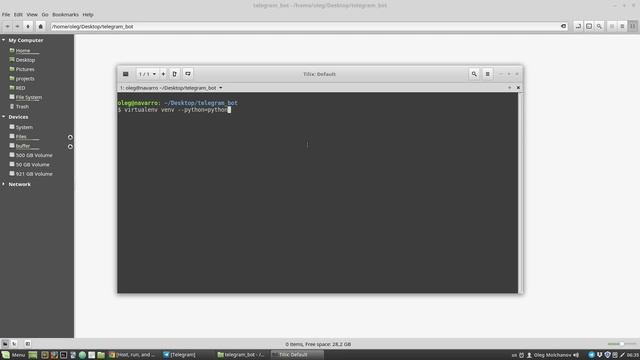Image resolution: width=640 pixels, height=360 pixels.
Task: Toggle location entry mode in file manager
Action: pos(578,26)
